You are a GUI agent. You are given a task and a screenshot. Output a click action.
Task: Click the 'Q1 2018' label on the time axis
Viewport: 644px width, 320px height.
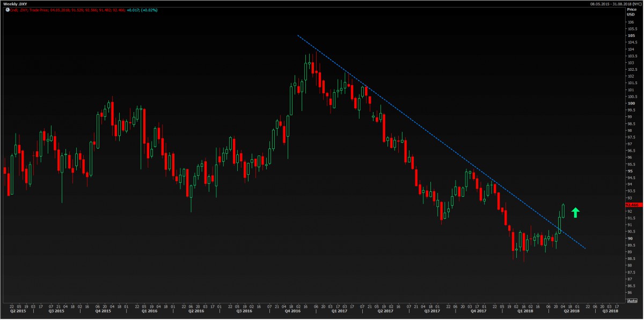coord(525,311)
